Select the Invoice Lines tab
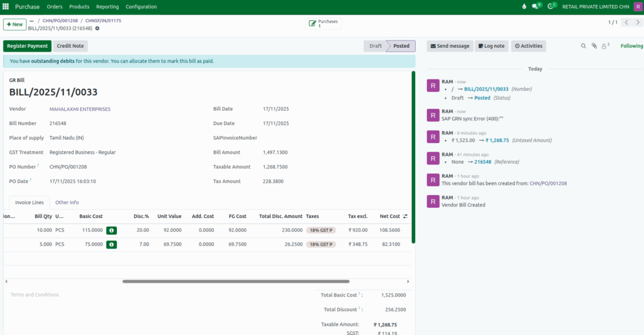Screen dimensions: 644x335 tap(29, 202)
